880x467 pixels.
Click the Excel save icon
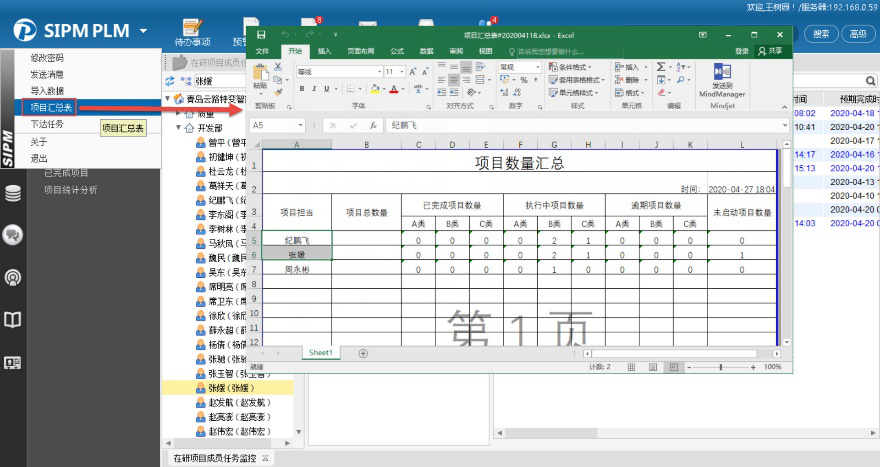click(x=259, y=35)
